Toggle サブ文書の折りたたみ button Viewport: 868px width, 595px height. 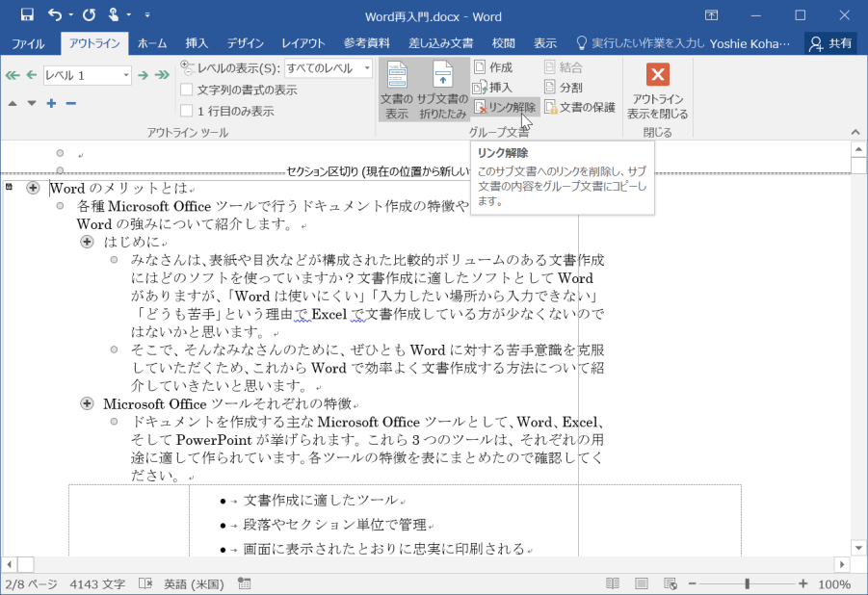tap(442, 91)
